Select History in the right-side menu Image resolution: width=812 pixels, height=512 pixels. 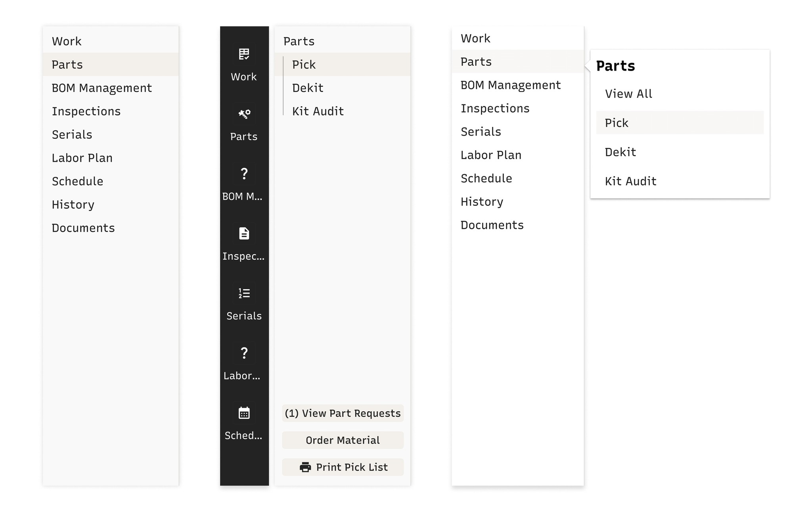pyautogui.click(x=482, y=202)
